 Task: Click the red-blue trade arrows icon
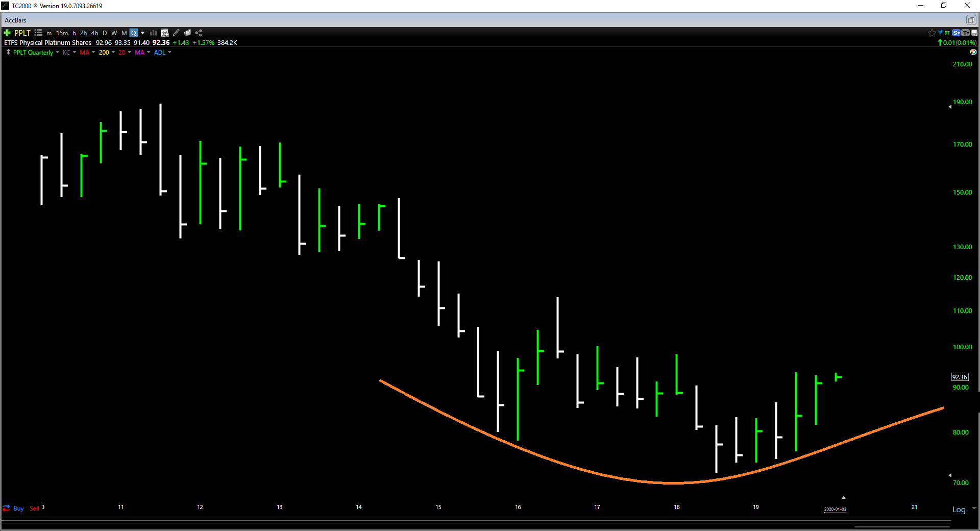point(7,508)
